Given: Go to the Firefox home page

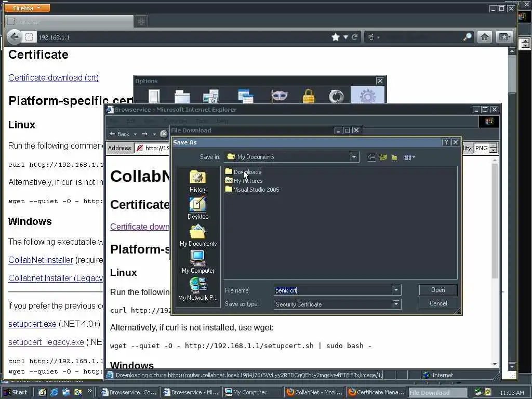Looking at the screenshot, I should (x=485, y=37).
